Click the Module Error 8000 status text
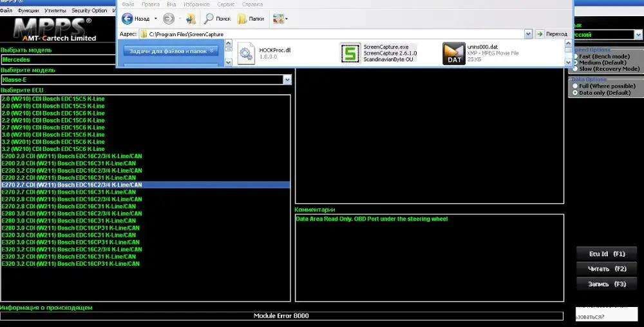This screenshot has width=644, height=327. click(x=281, y=316)
